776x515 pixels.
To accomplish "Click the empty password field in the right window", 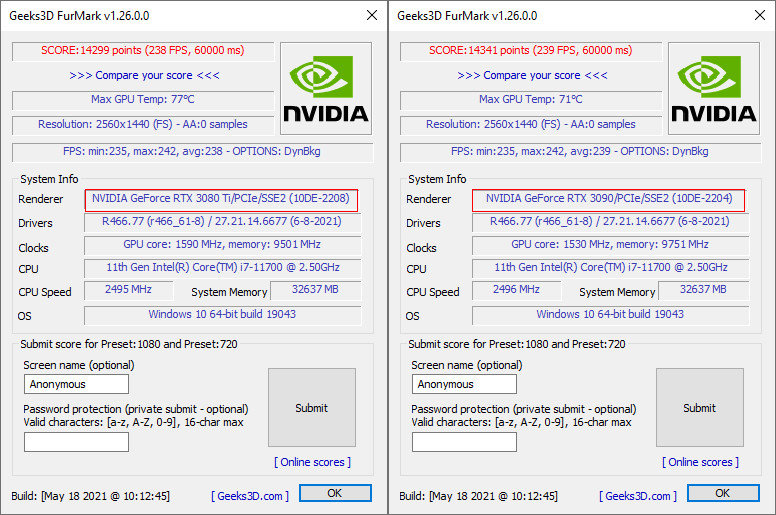I will click(464, 442).
